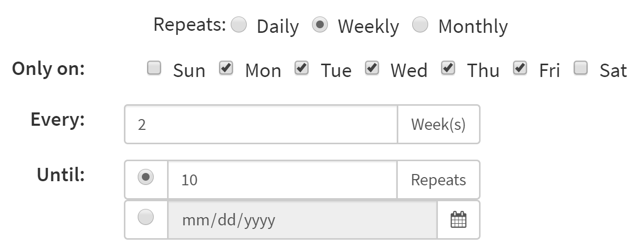Select the Weekly repeat radio button
The height and width of the screenshot is (251, 644).
coord(320,25)
